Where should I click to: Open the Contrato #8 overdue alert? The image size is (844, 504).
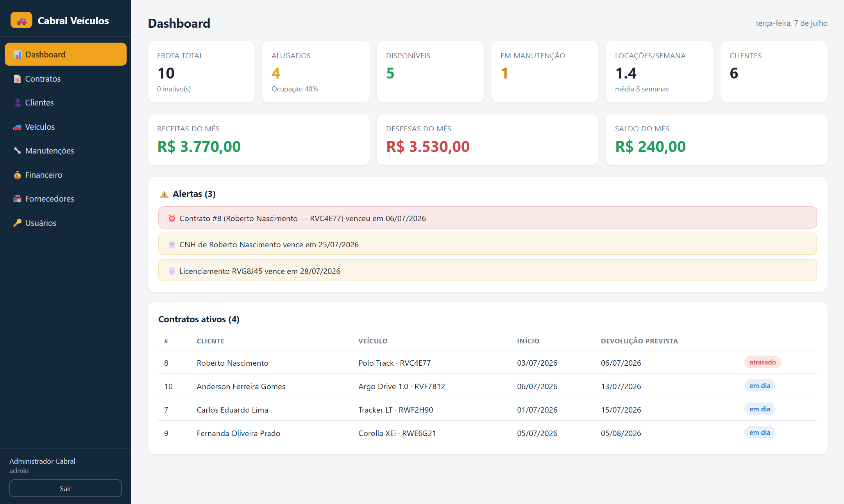(487, 218)
